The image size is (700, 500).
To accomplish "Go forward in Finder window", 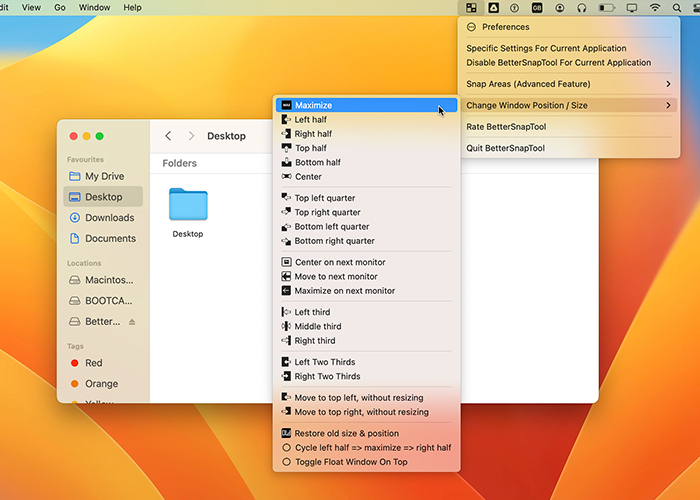I will click(191, 136).
